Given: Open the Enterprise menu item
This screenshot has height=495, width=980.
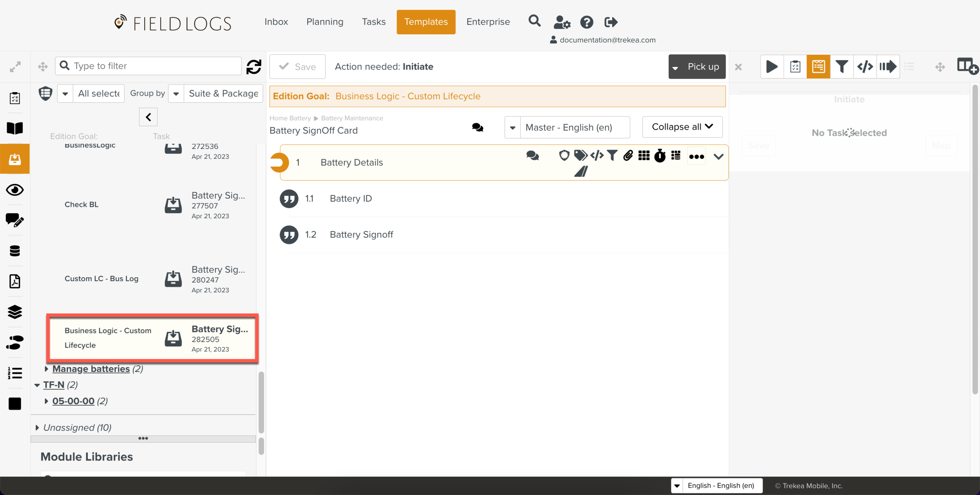Looking at the screenshot, I should point(488,22).
